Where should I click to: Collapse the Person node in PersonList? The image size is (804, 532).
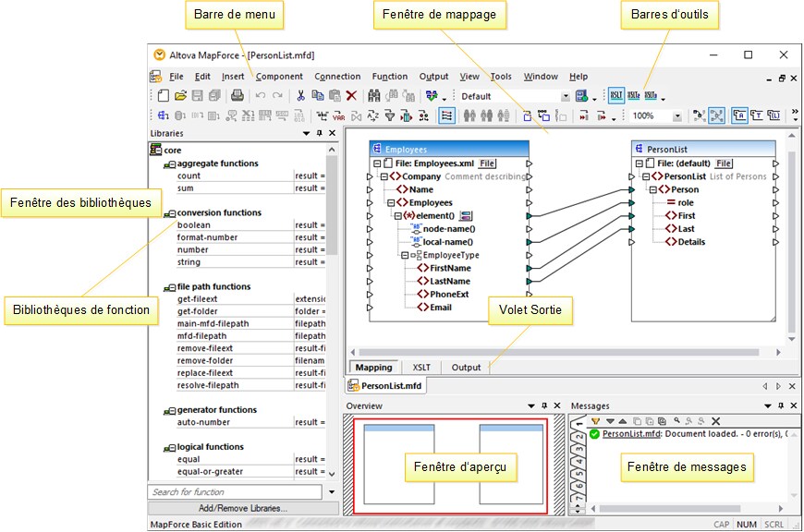point(655,189)
